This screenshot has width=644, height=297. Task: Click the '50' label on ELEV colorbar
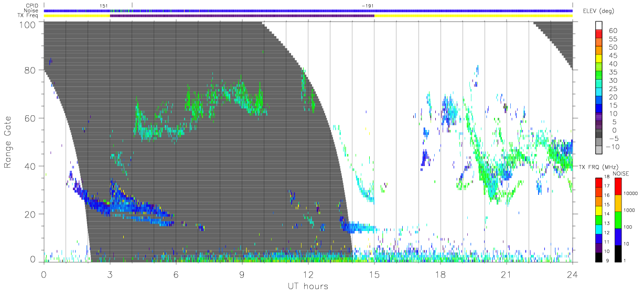coord(612,47)
